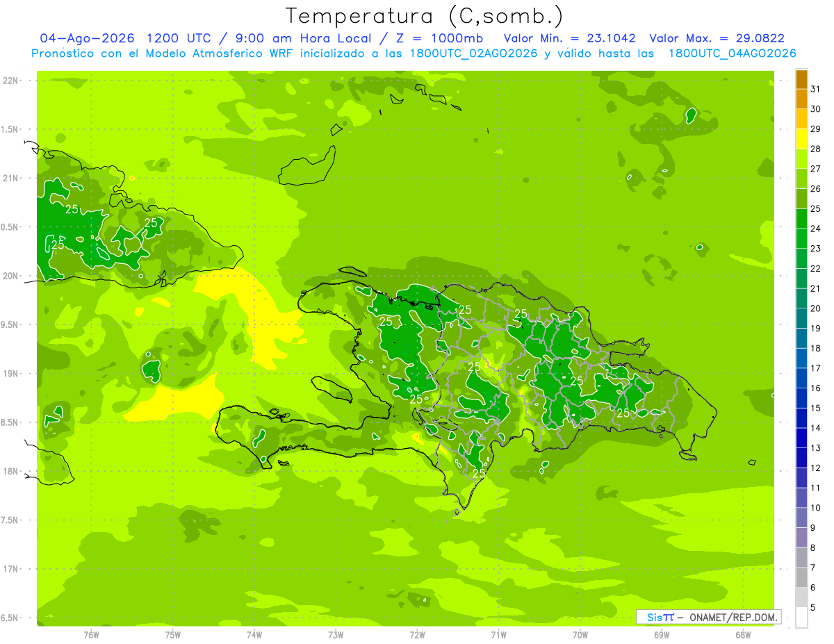Pick the blue swatch between 15 and 16

pyautogui.click(x=801, y=398)
